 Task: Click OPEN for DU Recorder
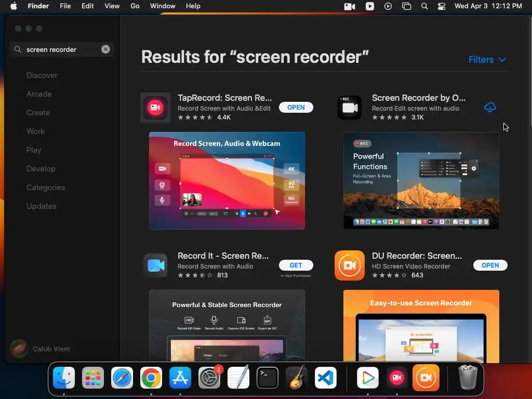pos(490,265)
